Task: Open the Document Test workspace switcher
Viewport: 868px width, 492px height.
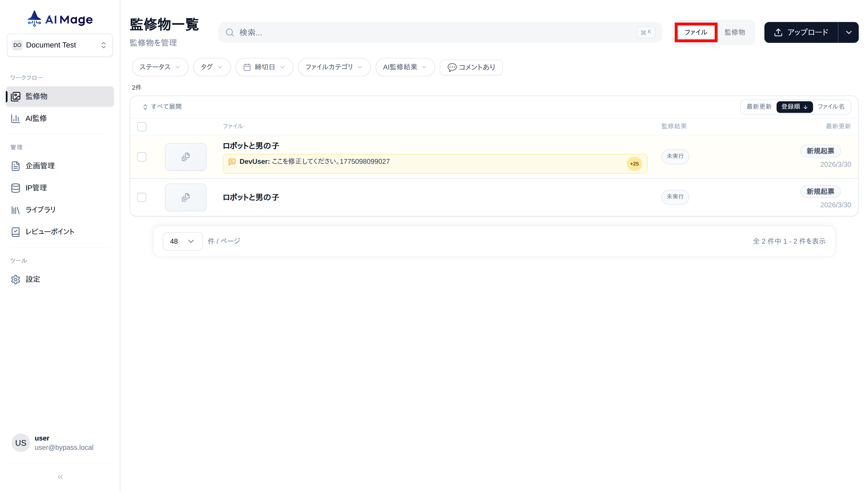Action: coord(60,45)
